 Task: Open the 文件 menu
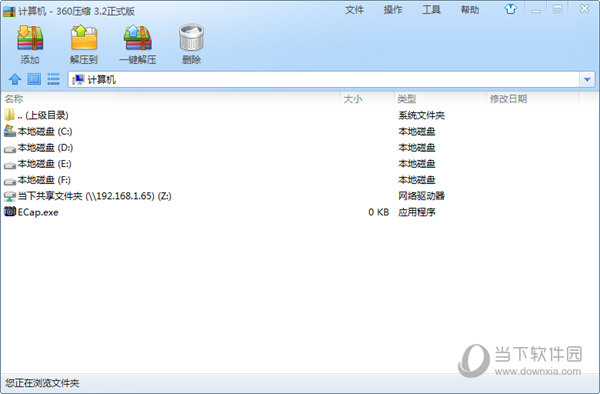354,10
